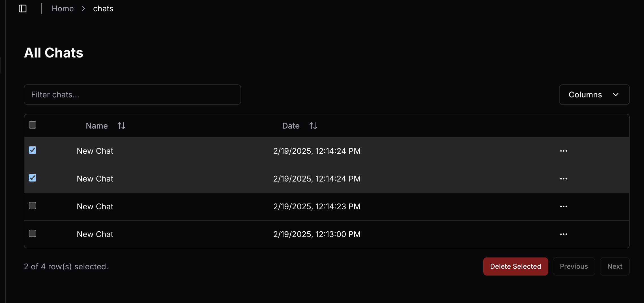Check the select-all header checkbox

pyautogui.click(x=33, y=125)
